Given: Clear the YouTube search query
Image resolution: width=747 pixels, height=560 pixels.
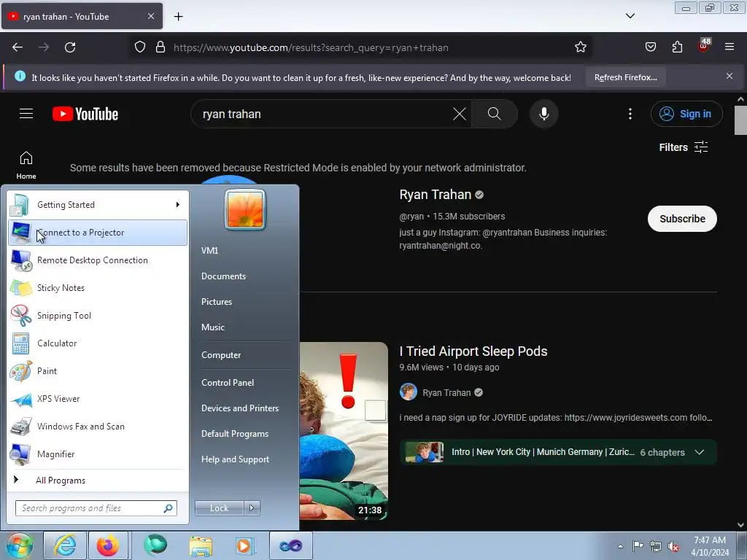Looking at the screenshot, I should click(460, 114).
